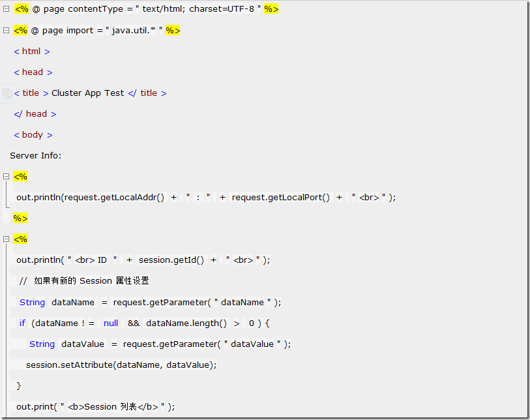Click the Chinese Session comment line

pos(84,281)
